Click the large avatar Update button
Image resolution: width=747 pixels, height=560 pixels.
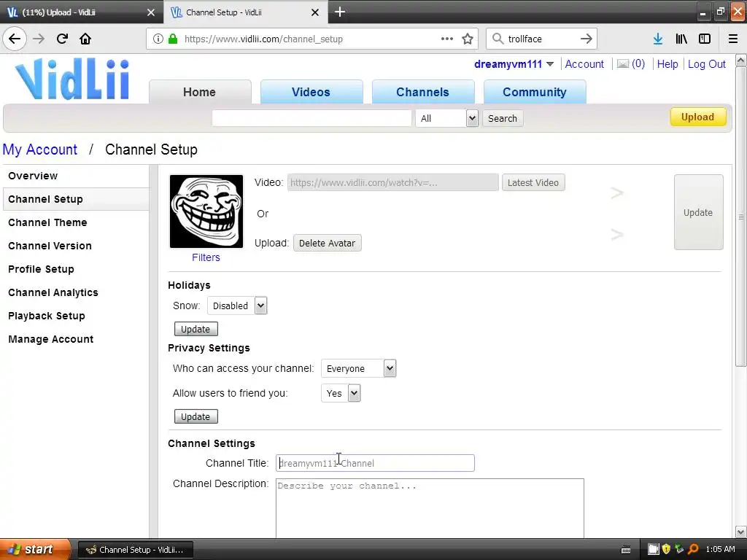click(x=698, y=212)
